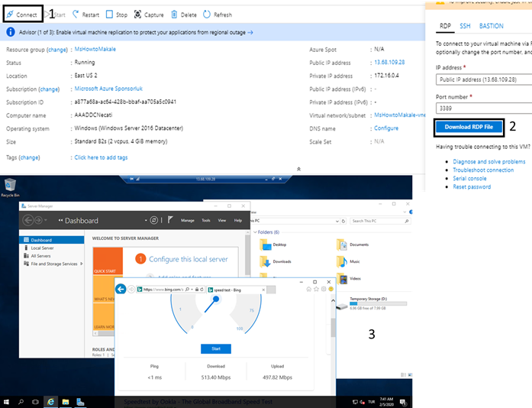The width and height of the screenshot is (532, 408).
Task: Open Temporary Storage (D:) drive
Action: pos(372,303)
